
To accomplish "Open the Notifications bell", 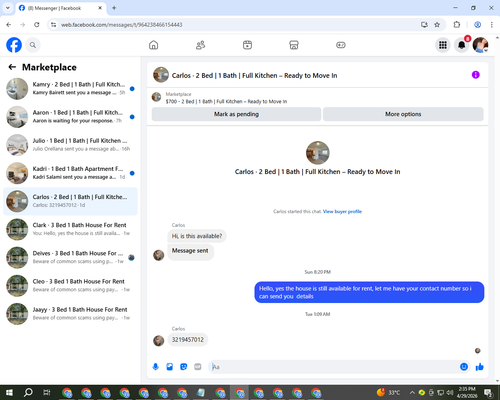I will (462, 45).
